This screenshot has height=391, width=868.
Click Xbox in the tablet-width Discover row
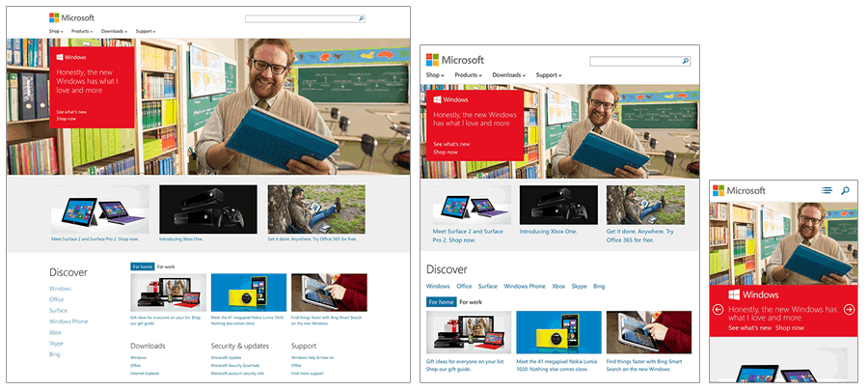coord(558,287)
